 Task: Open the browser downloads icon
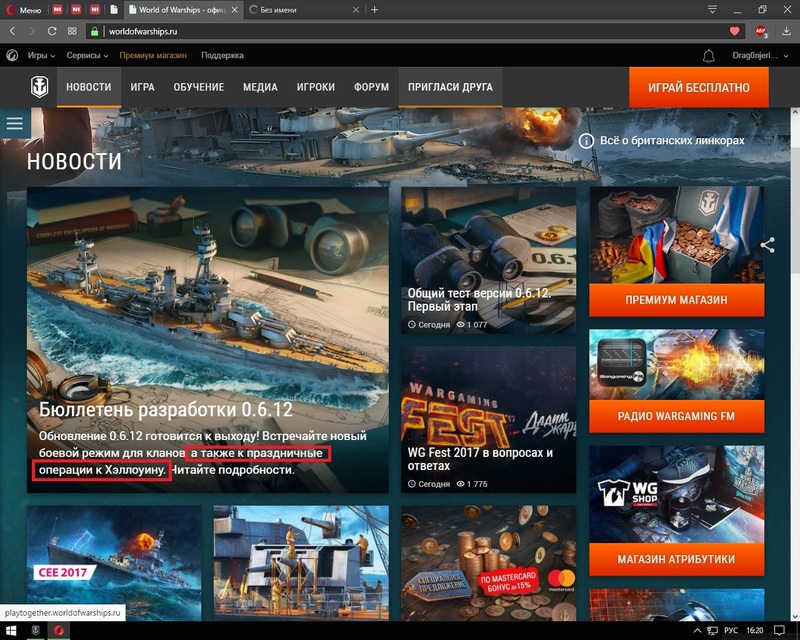coord(786,31)
